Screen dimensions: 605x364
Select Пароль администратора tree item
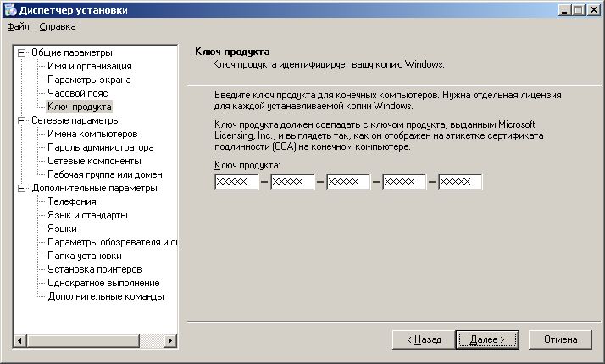click(100, 147)
